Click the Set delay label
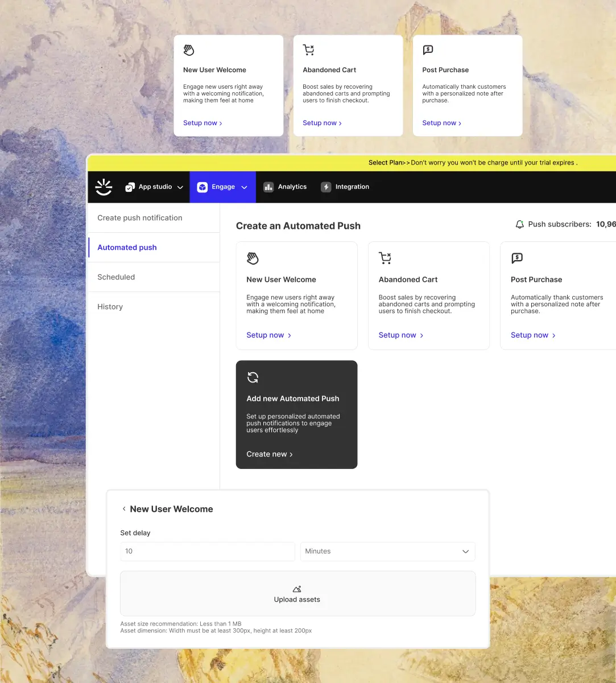Image resolution: width=616 pixels, height=683 pixels. pos(135,533)
